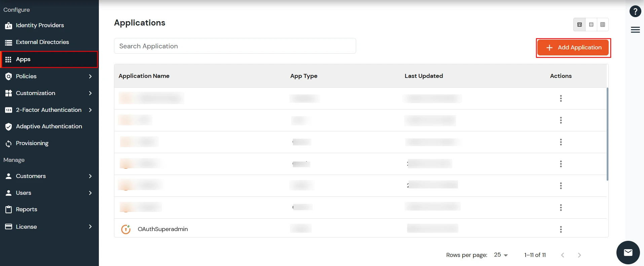Screen dimensions: 644x266
Task: Click the Provisioning sync icon
Action: tap(9, 143)
